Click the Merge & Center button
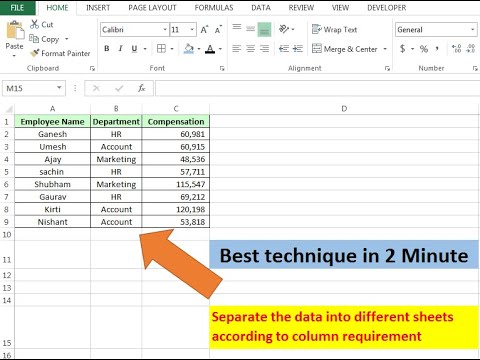The height and width of the screenshot is (360, 480). click(x=345, y=49)
